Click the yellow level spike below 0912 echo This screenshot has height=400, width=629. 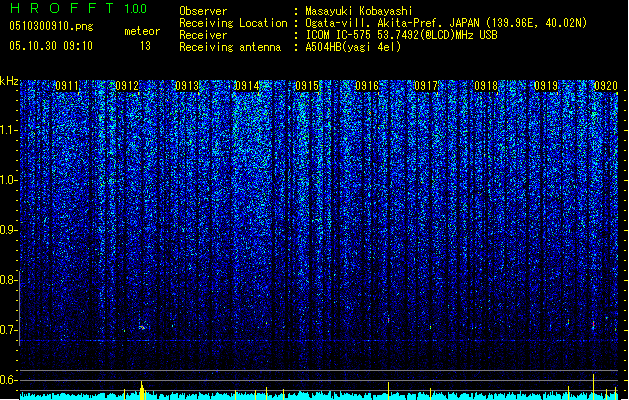tap(142, 390)
